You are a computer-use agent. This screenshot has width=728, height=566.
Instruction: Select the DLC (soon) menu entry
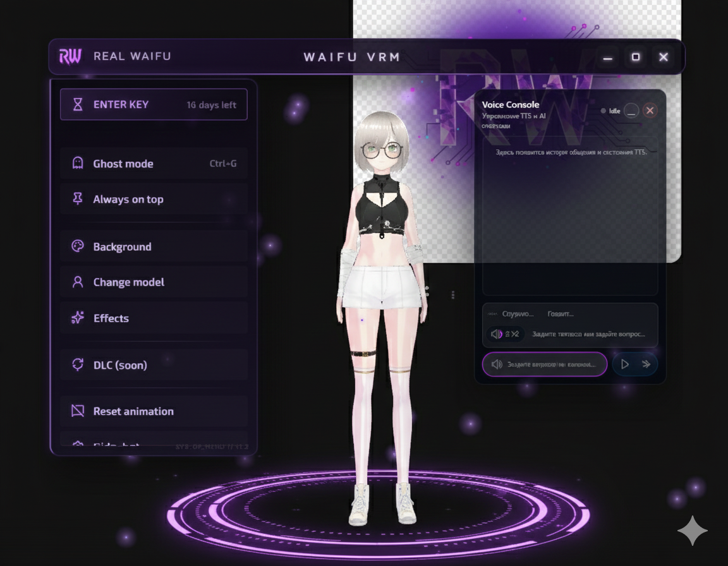click(x=154, y=364)
